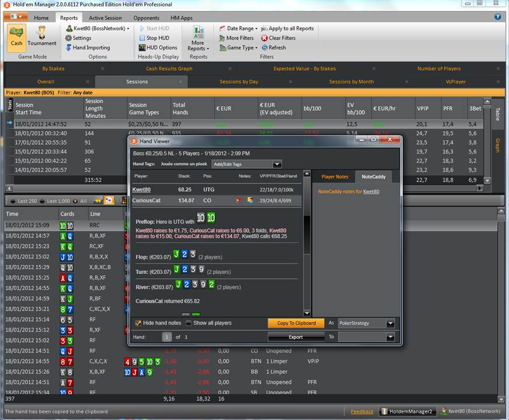Open Opponents ribbon tab
Screen dimensions: 509x420
[x=146, y=18]
